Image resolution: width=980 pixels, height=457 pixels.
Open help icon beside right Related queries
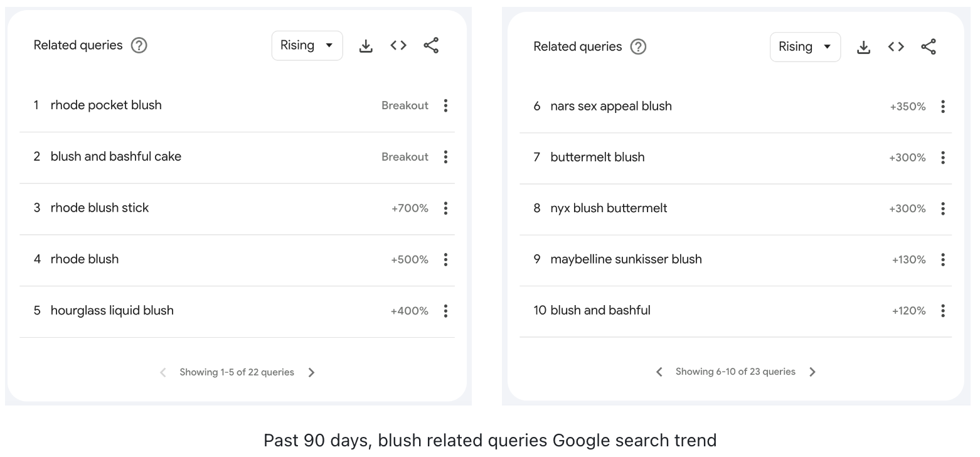coord(638,46)
